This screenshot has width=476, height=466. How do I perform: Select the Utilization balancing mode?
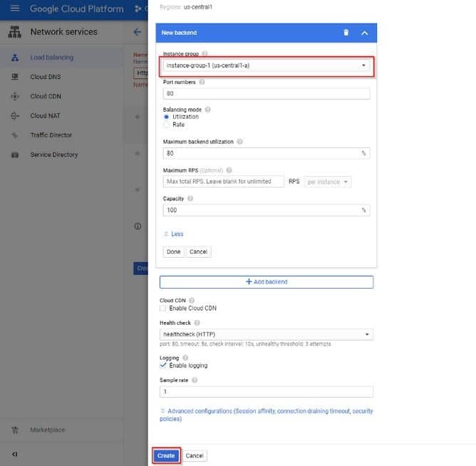166,117
